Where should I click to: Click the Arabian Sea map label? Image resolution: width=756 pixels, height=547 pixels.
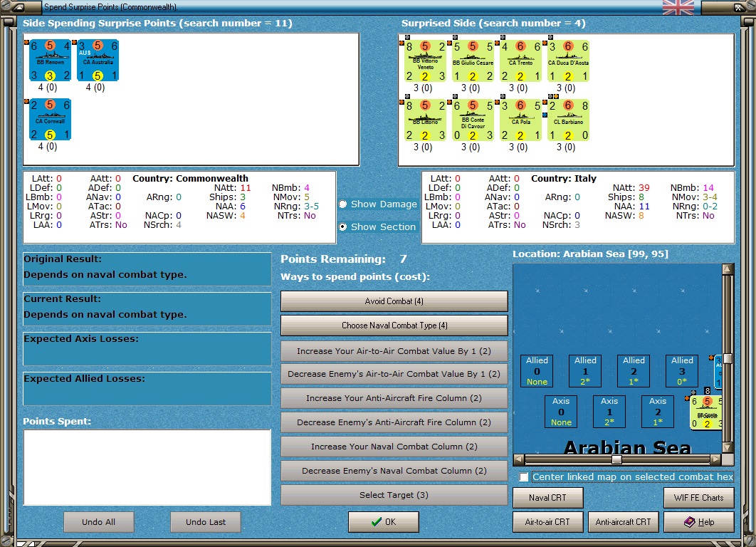tap(627, 447)
